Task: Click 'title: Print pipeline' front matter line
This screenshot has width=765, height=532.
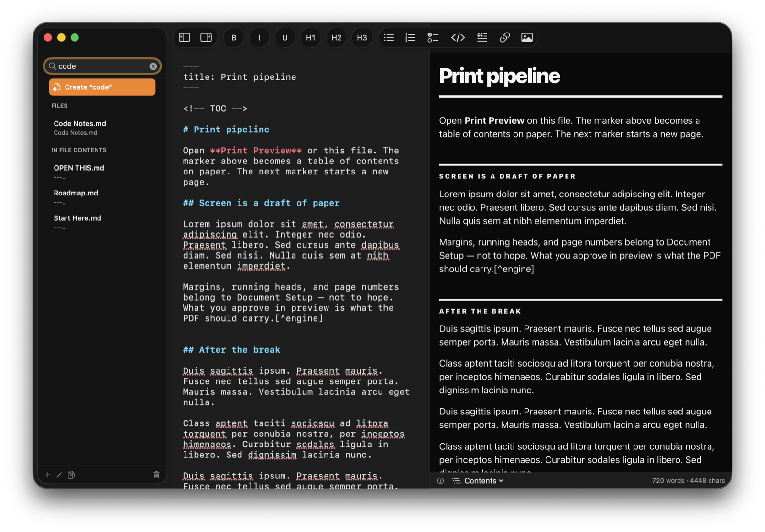Action: 240,77
